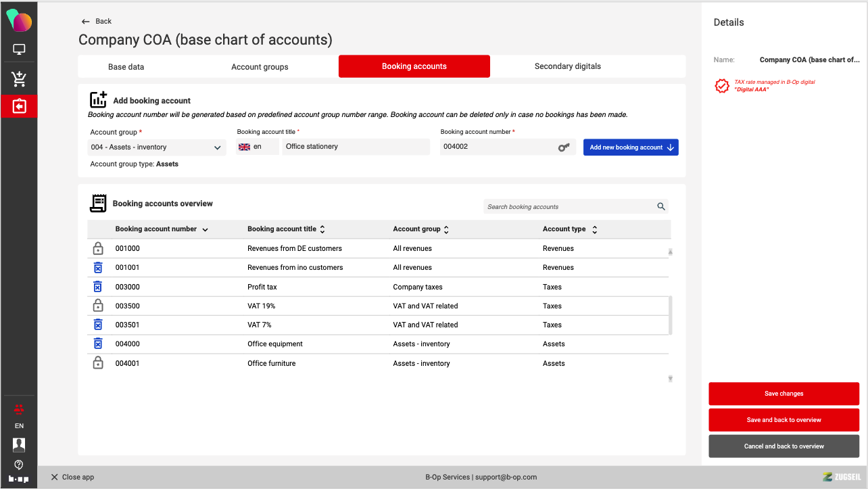Open the shopping cart add icon
This screenshot has height=489, width=868.
[x=19, y=78]
